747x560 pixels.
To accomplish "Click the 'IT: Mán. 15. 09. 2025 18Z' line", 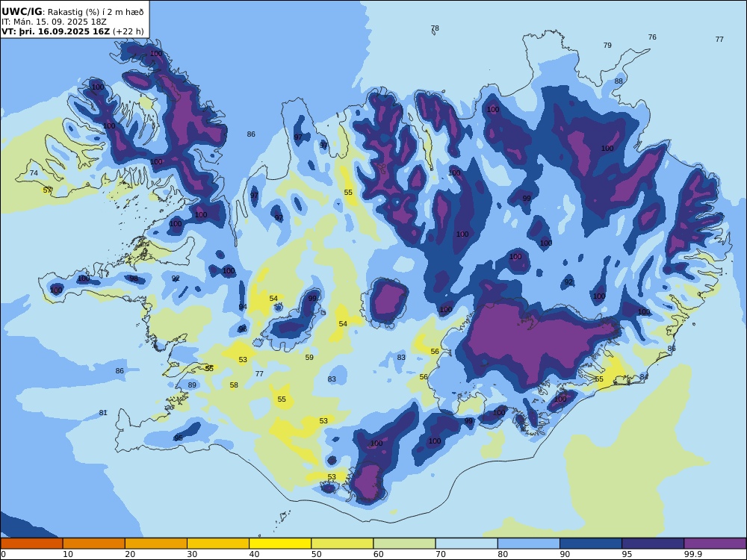I will (54, 22).
